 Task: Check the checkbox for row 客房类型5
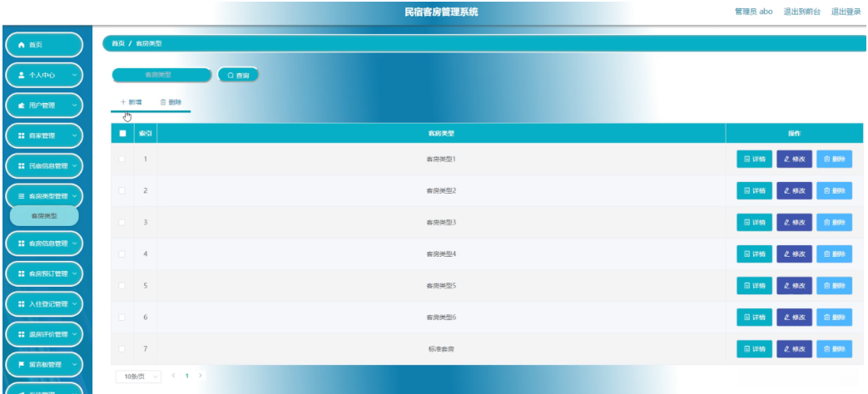tap(122, 286)
